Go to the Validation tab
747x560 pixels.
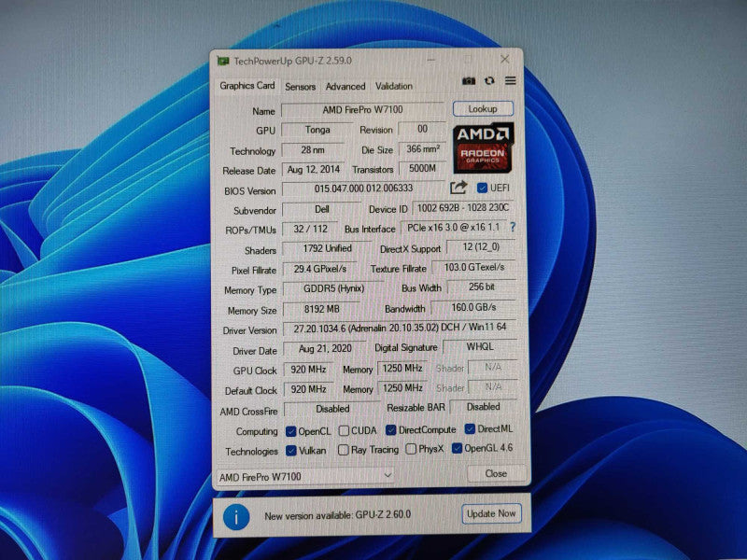coord(394,86)
